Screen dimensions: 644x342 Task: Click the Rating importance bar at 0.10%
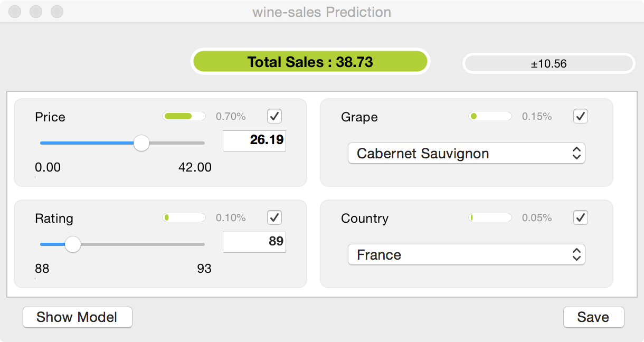pyautogui.click(x=184, y=217)
